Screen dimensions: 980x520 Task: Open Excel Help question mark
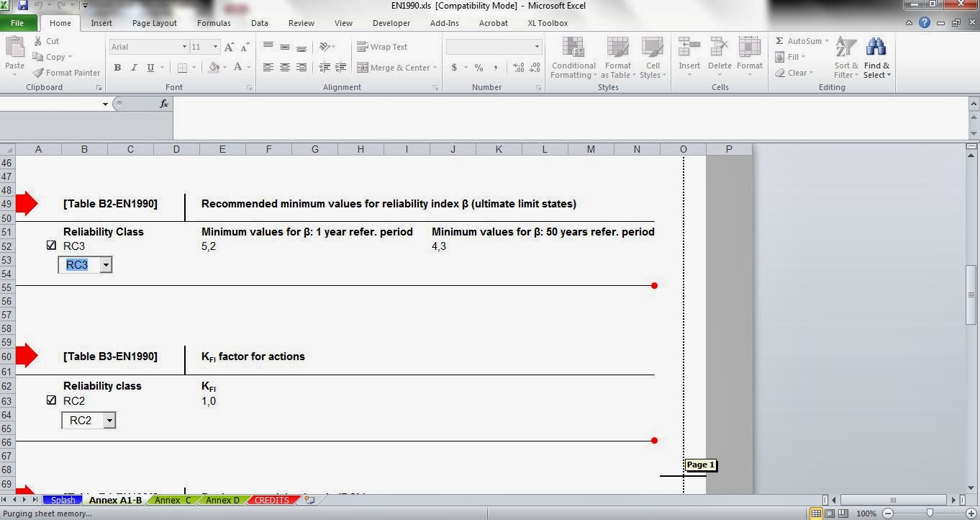click(925, 23)
